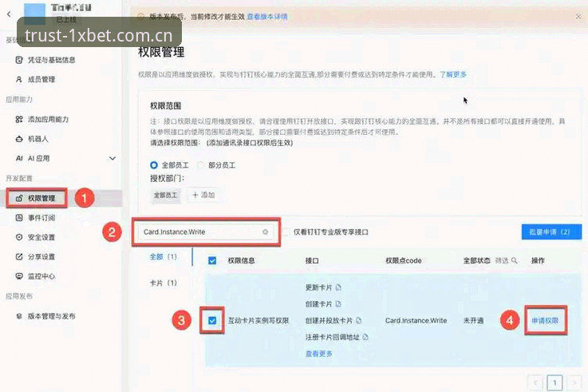
Task: Click the 更新卡片 interface text
Action: (x=319, y=287)
